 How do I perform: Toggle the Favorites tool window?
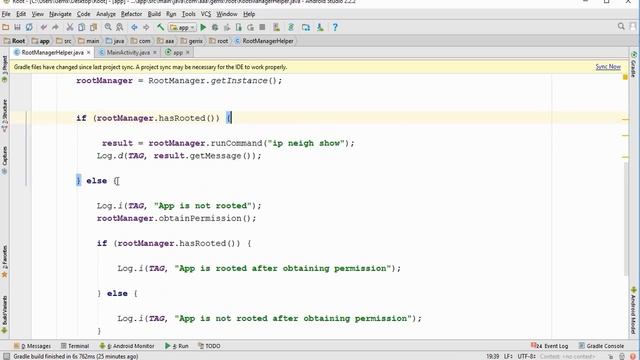tap(4, 261)
